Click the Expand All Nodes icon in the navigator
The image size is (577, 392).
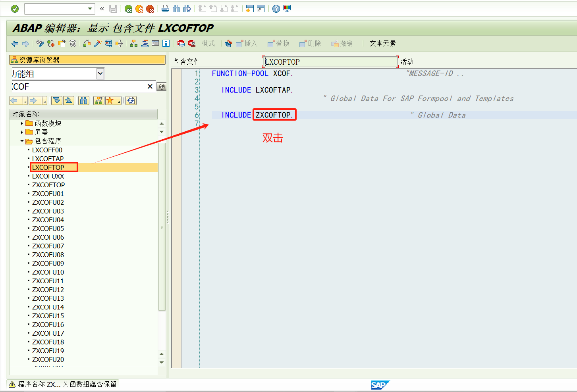(57, 101)
